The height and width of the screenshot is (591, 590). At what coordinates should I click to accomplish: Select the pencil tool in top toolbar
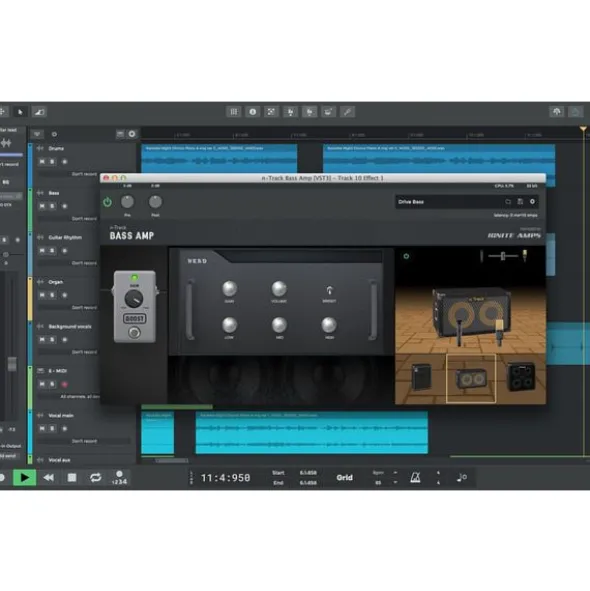(x=347, y=112)
